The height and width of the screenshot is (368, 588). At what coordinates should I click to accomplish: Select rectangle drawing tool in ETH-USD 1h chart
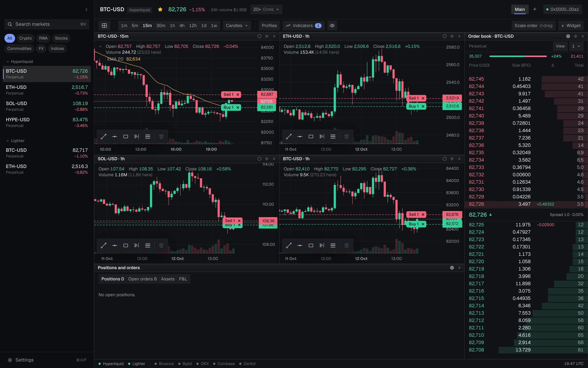(311, 136)
